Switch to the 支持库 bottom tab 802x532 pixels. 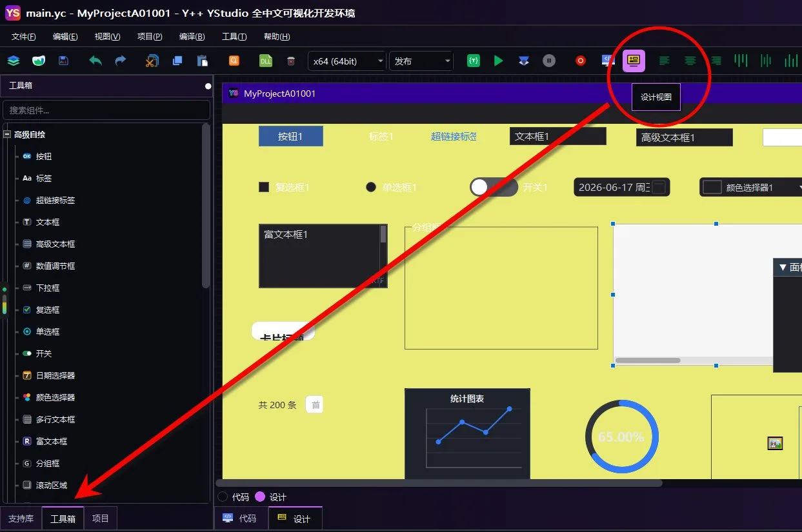coord(21,518)
